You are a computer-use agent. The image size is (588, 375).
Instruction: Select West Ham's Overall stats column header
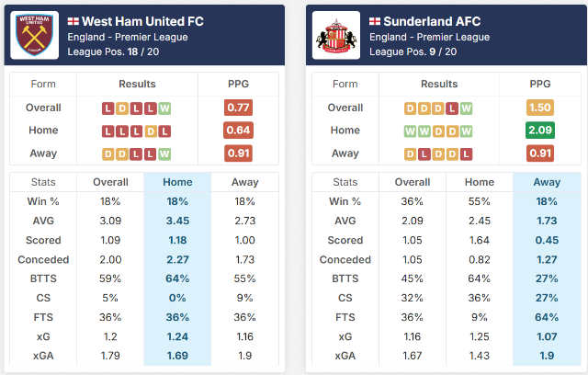pyautogui.click(x=110, y=182)
